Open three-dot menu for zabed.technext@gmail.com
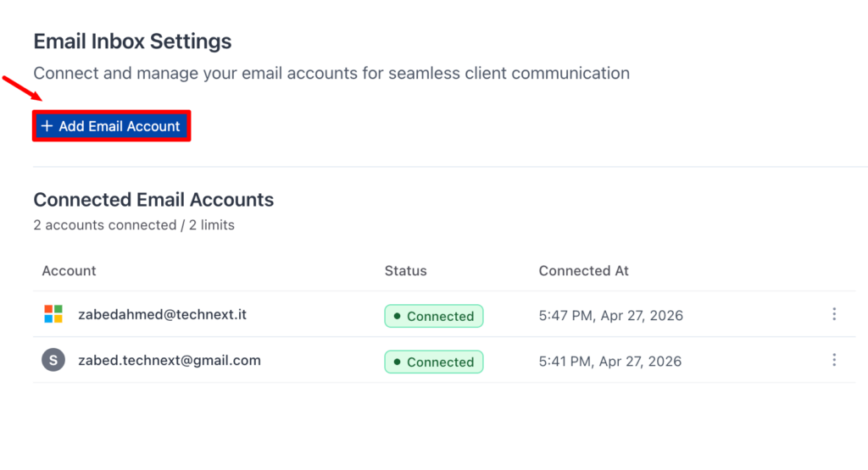The image size is (868, 470). [834, 360]
